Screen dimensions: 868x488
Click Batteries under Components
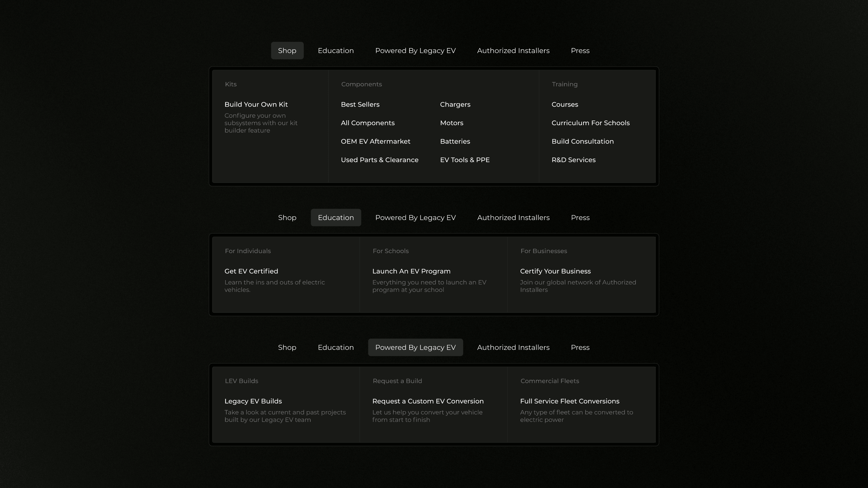455,141
